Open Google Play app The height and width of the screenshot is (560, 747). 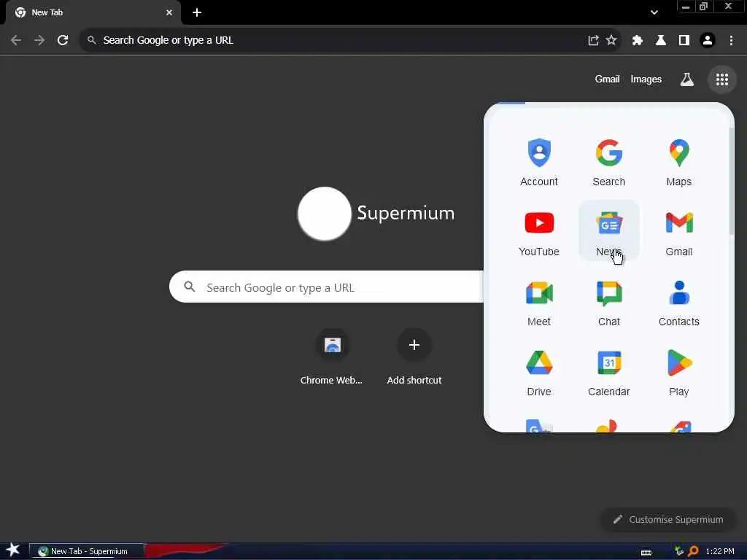pos(679,372)
